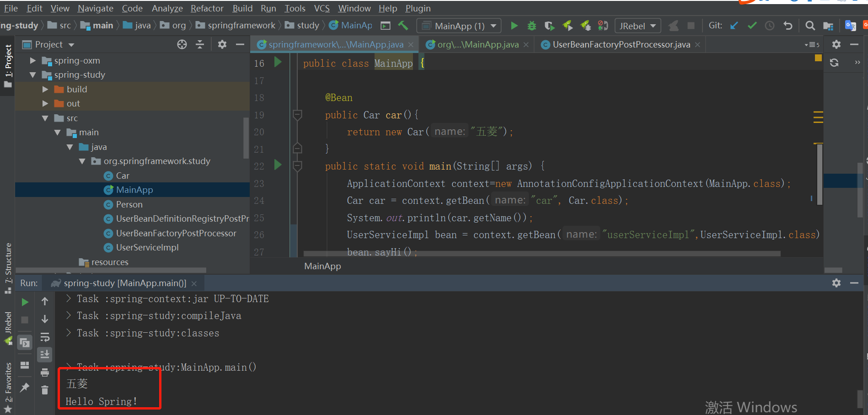Open Run panel settings gear
868x415 pixels.
tap(836, 283)
